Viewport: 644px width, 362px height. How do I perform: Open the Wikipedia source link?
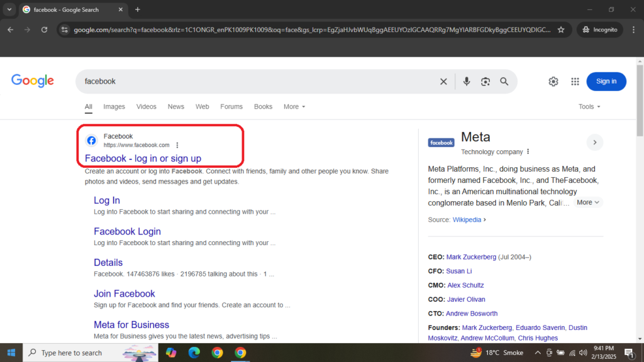pos(467,219)
